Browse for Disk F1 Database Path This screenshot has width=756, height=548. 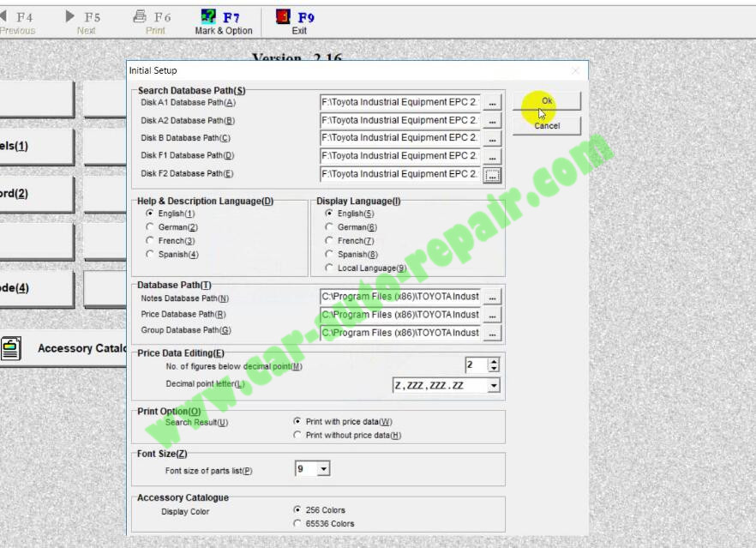492,156
